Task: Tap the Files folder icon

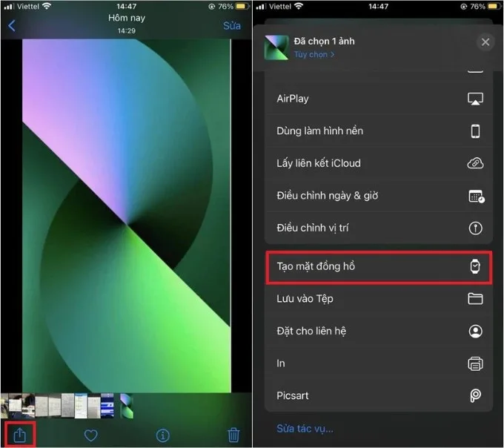Action: tap(475, 298)
